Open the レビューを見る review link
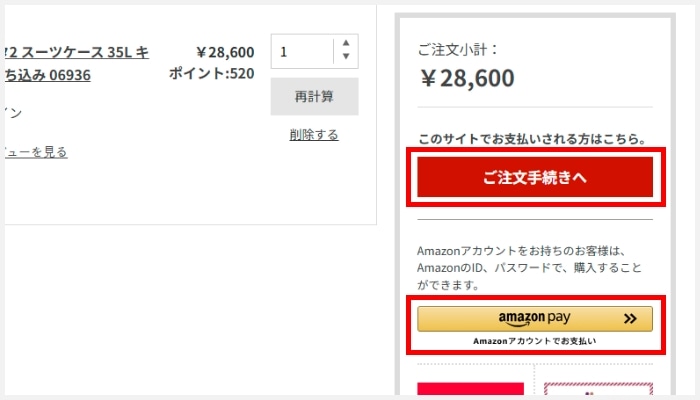 36,152
